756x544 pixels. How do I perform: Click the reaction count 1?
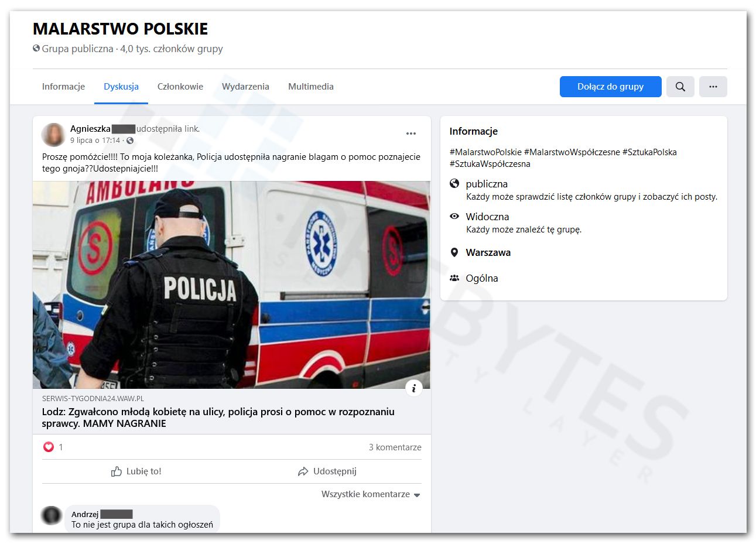(61, 447)
